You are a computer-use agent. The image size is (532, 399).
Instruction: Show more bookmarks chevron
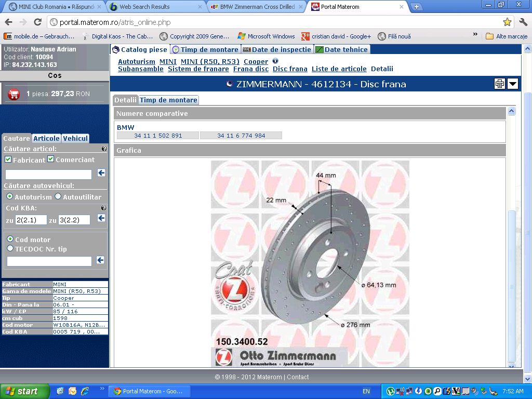pyautogui.click(x=475, y=34)
